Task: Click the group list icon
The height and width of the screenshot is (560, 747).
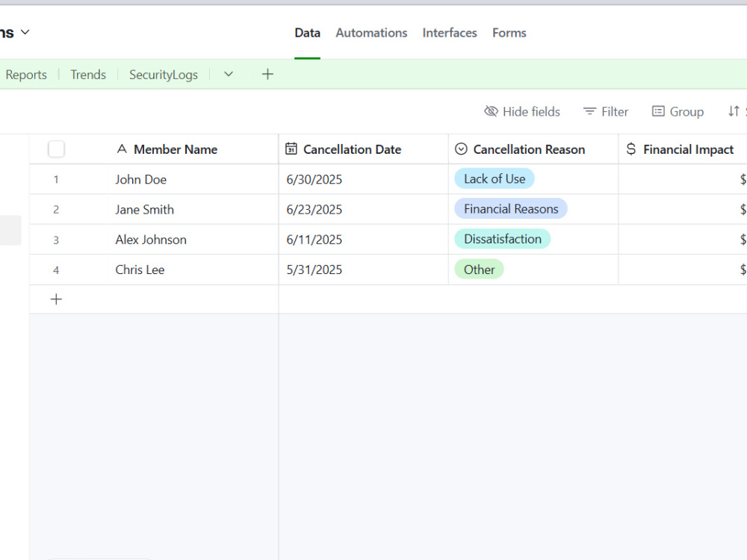Action: click(x=658, y=111)
